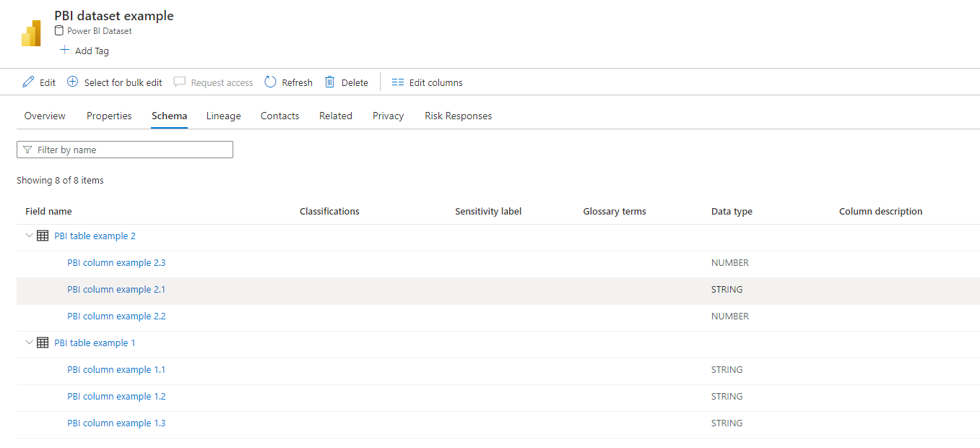Click the plus-circle icon for bulk edit
Image resolution: width=980 pixels, height=448 pixels.
pos(72,82)
